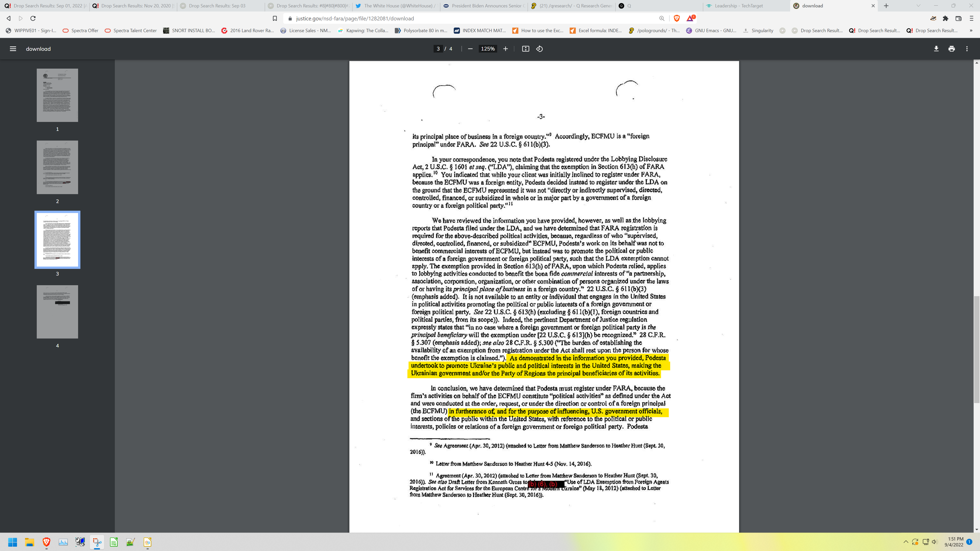This screenshot has height=551, width=980.
Task: Download the PDF file
Action: point(936,49)
